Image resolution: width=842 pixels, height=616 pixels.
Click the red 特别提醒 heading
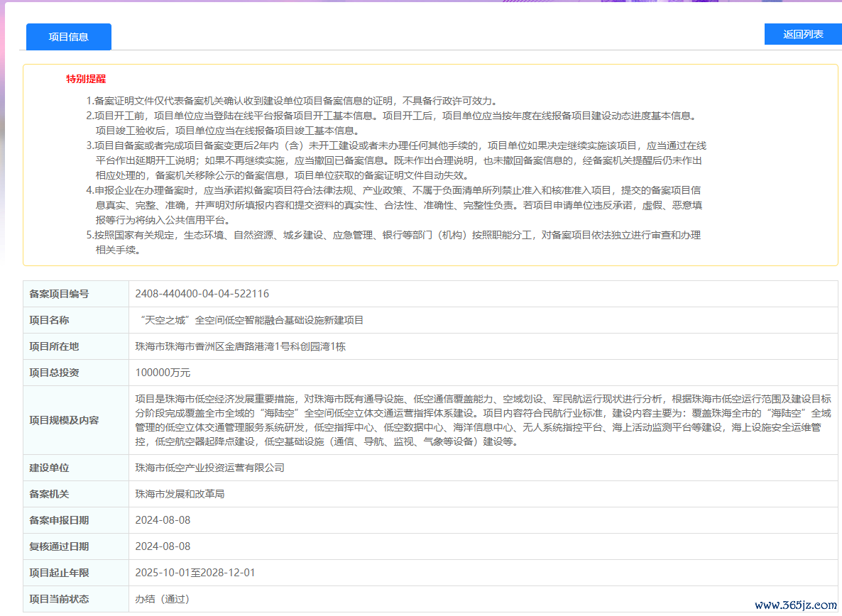click(x=86, y=79)
